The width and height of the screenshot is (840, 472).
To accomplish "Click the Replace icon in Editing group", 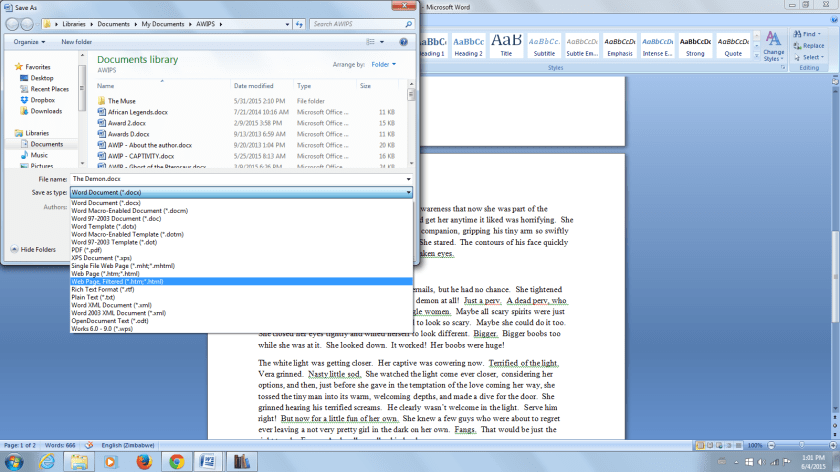I will pyautogui.click(x=796, y=46).
